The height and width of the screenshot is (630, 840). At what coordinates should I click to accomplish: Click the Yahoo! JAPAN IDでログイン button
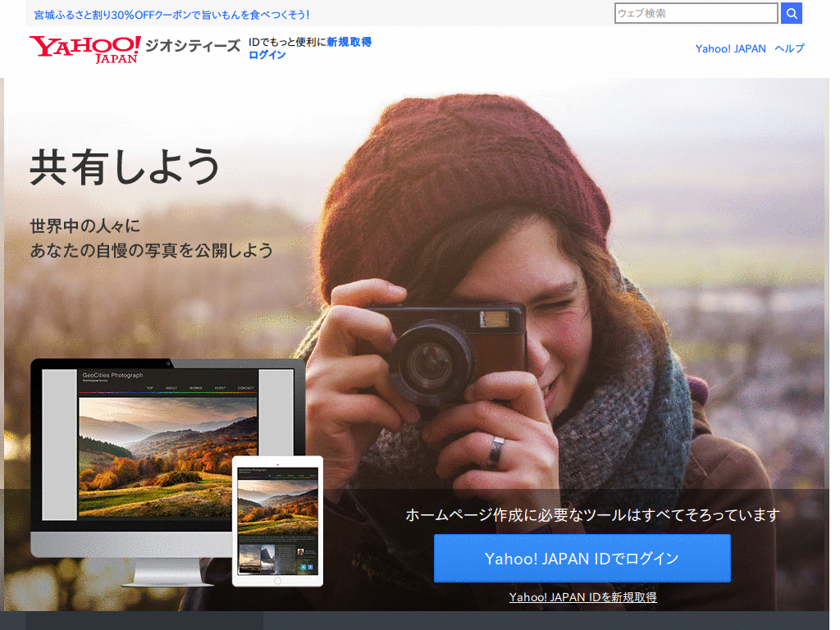click(582, 558)
